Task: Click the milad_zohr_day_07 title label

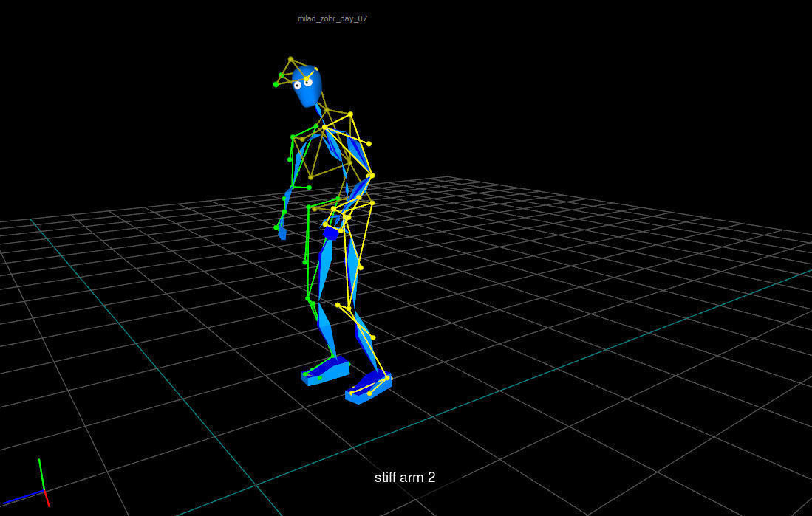Action: click(x=332, y=18)
